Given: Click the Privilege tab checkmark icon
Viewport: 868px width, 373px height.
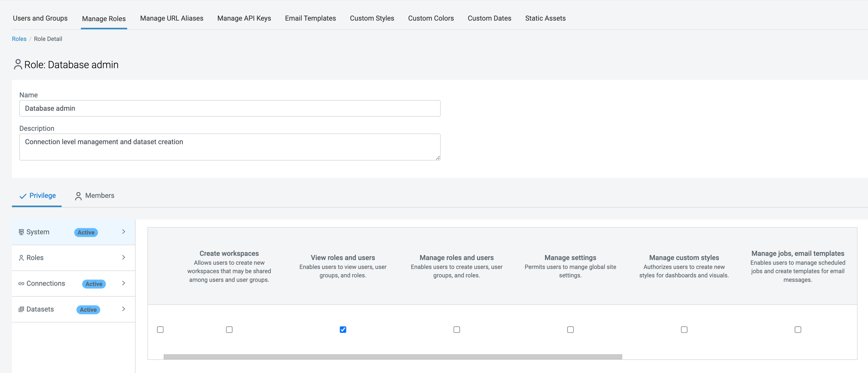Looking at the screenshot, I should pos(23,196).
